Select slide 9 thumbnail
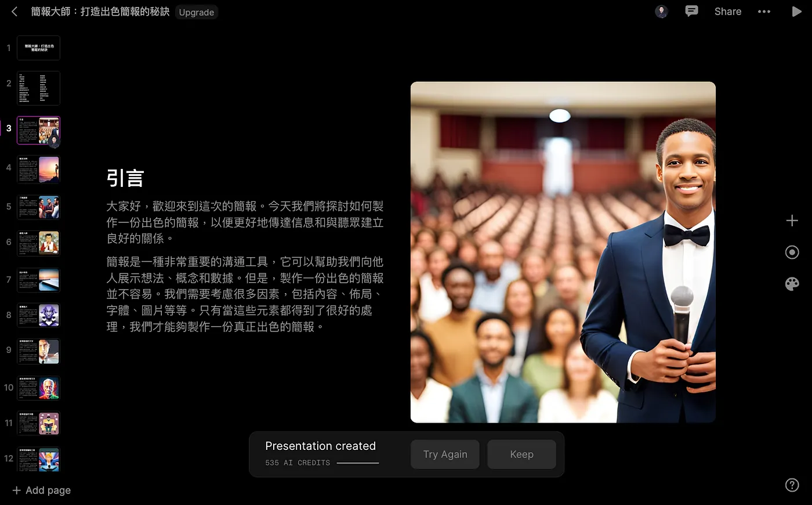This screenshot has height=505, width=812. tap(38, 351)
